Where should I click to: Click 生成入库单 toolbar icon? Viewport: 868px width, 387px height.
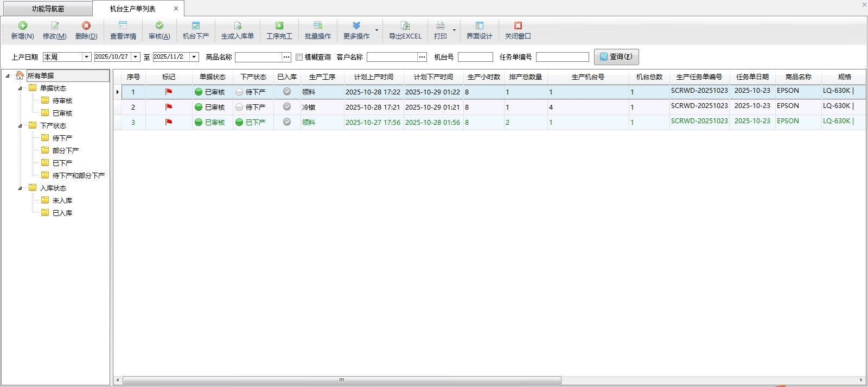point(238,26)
